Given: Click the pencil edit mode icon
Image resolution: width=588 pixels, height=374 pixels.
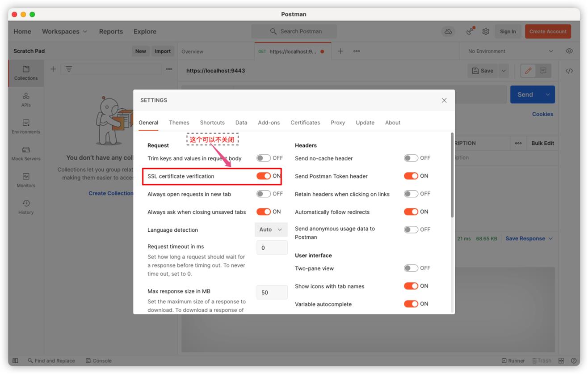Looking at the screenshot, I should (528, 71).
